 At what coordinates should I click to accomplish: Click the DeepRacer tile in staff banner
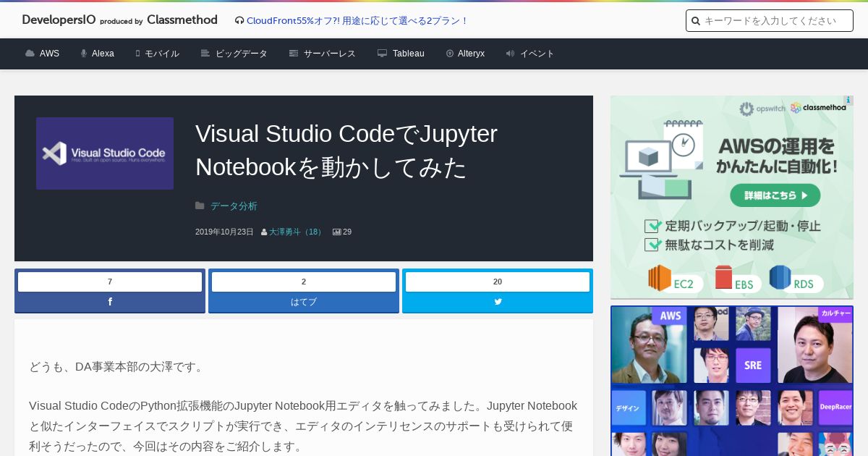(x=835, y=408)
